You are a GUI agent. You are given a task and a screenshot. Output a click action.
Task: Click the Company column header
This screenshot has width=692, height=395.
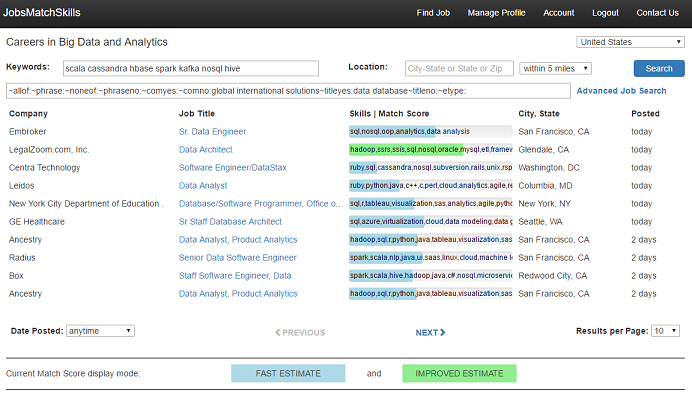click(28, 113)
